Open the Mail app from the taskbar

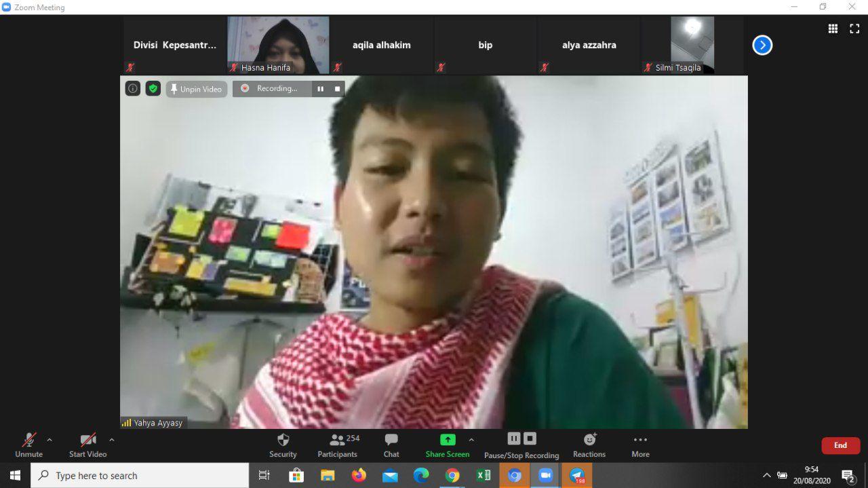point(390,476)
